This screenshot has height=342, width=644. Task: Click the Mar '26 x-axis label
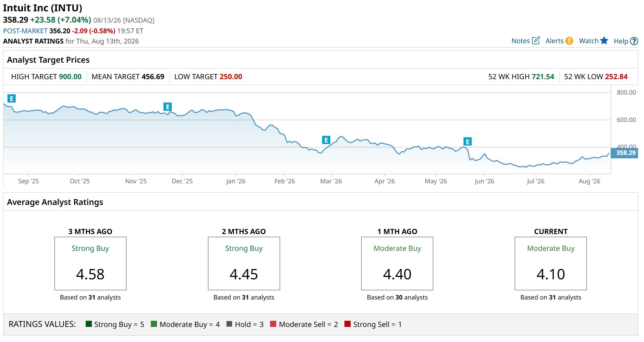point(331,181)
